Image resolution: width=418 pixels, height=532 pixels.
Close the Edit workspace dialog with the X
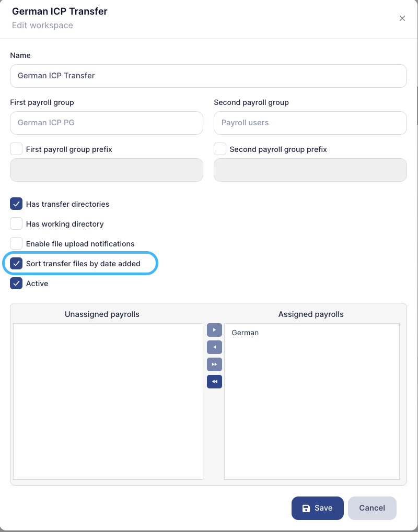402,18
